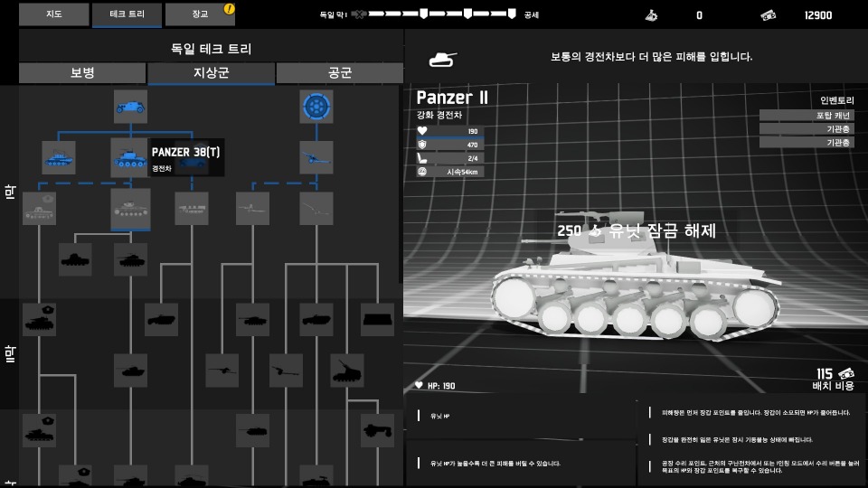Screen dimensions: 868x488
Task: Select the light grey officer-cap tank node
Action: (39, 209)
